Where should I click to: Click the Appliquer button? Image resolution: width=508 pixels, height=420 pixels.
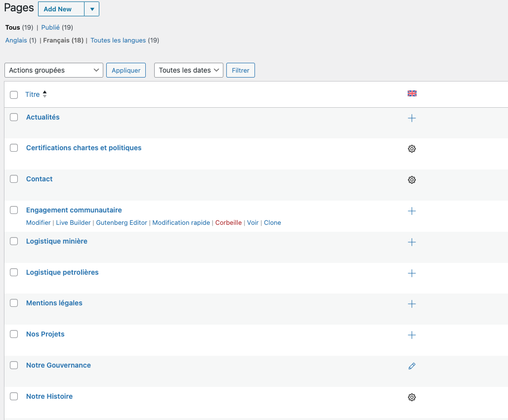(126, 70)
